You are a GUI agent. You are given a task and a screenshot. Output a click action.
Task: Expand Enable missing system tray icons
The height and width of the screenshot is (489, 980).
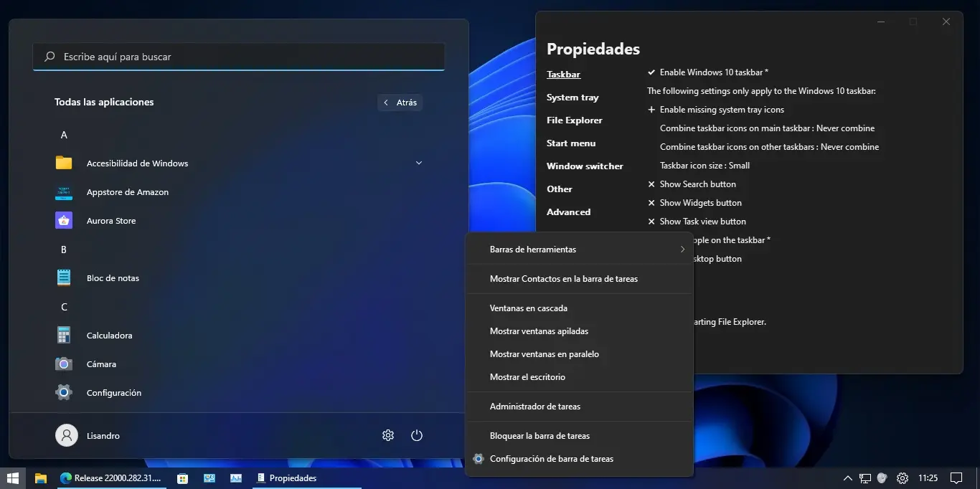[x=716, y=110]
